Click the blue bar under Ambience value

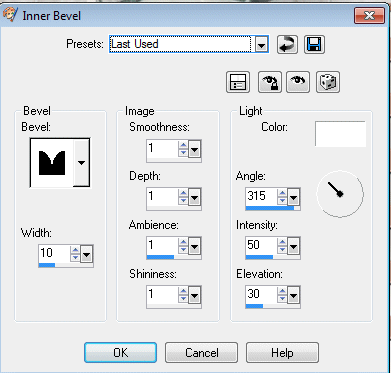point(160,257)
